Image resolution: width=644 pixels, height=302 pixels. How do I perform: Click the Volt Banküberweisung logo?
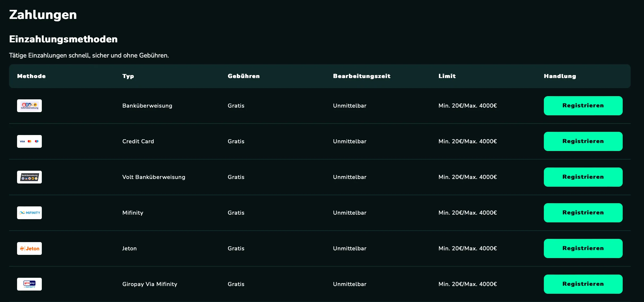tap(29, 177)
